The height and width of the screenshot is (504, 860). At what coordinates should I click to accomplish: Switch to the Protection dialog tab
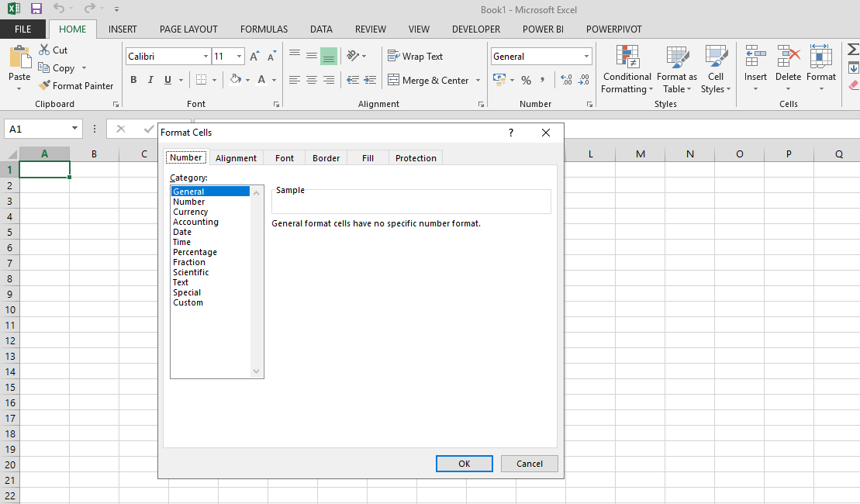[x=416, y=158]
